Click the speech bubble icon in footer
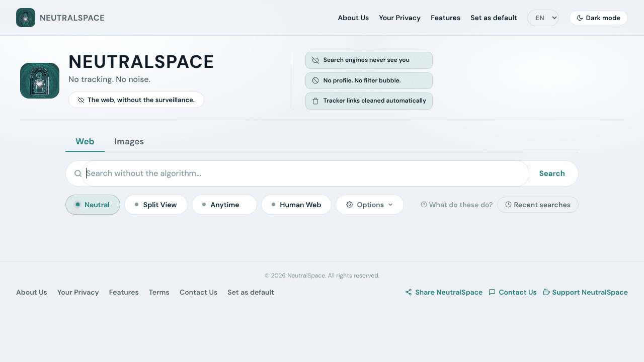644x362 pixels. pyautogui.click(x=492, y=292)
